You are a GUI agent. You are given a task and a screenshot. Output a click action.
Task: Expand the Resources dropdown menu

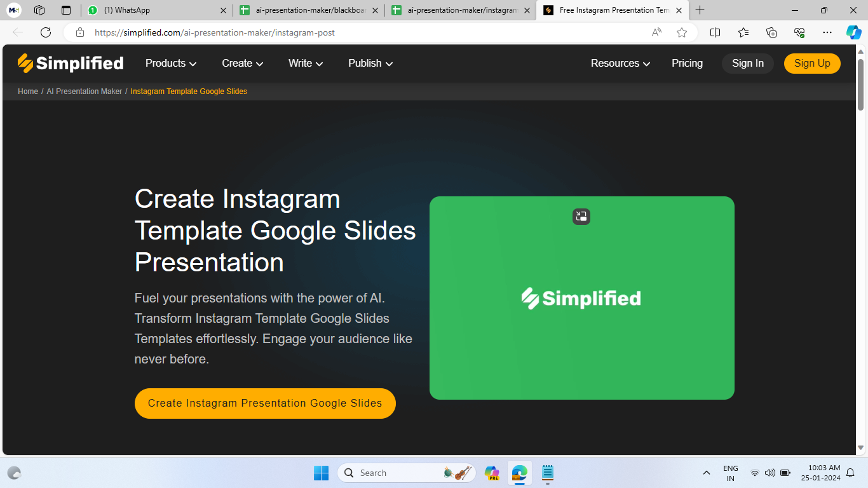click(620, 63)
